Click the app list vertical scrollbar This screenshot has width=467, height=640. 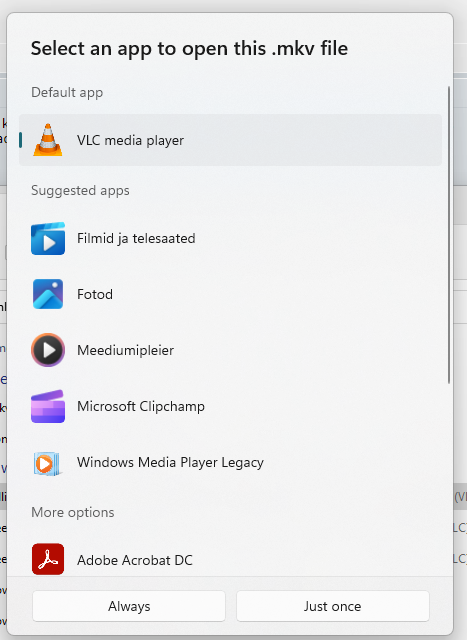tap(449, 235)
